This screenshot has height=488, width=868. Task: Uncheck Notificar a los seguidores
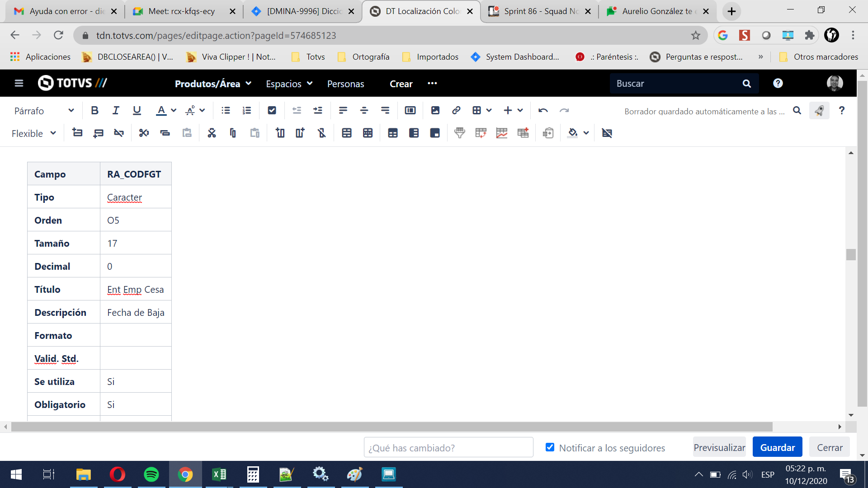coord(550,447)
